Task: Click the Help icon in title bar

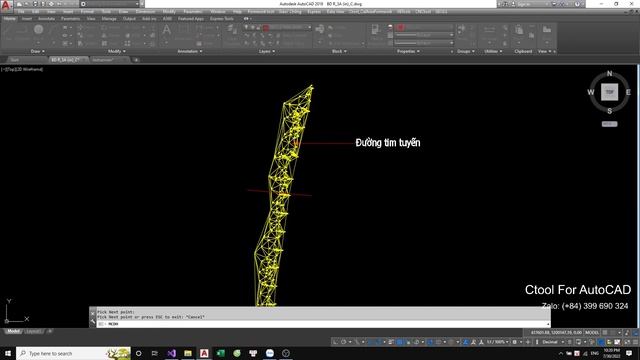Action: click(577, 4)
